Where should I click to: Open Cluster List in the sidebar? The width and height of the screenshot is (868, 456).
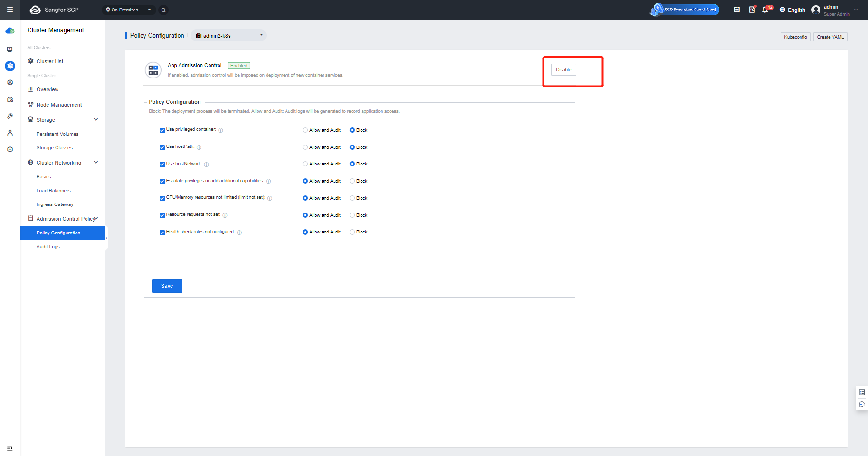[50, 61]
